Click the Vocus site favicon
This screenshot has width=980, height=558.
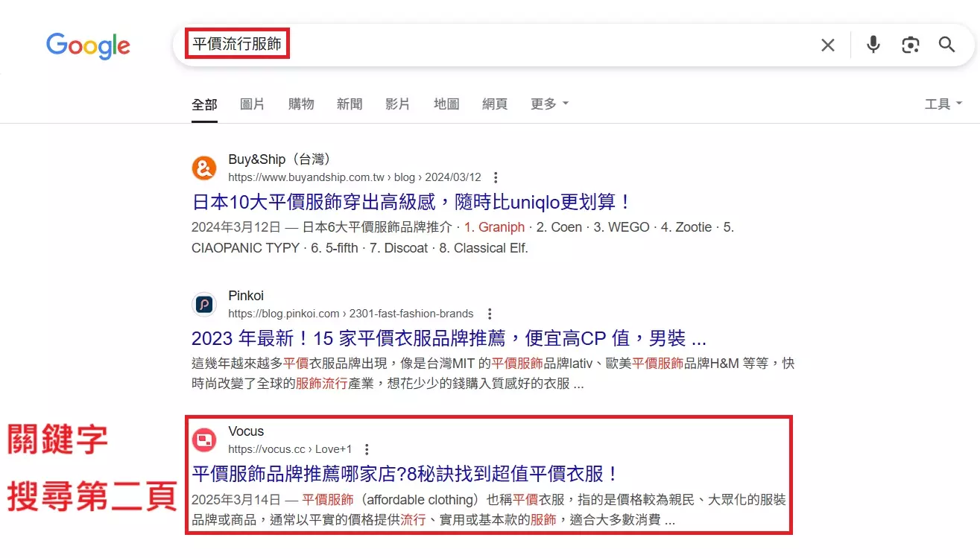(204, 440)
